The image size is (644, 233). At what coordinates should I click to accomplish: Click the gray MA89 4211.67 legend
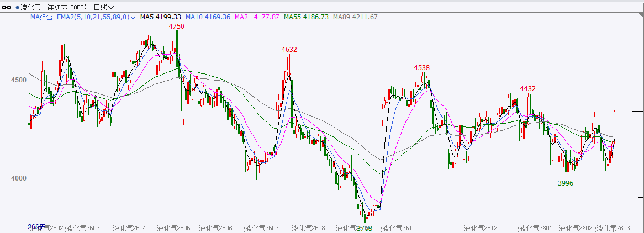(x=355, y=17)
